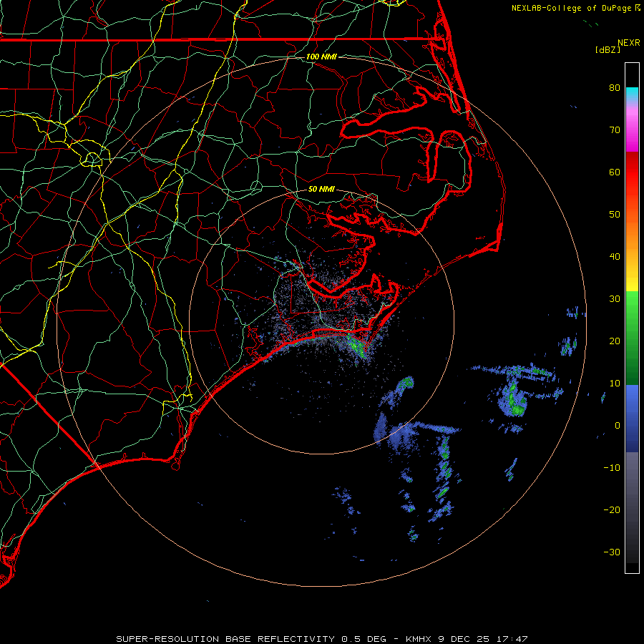
Task: Click the 80 value on dBZ scale
Action: (615, 87)
